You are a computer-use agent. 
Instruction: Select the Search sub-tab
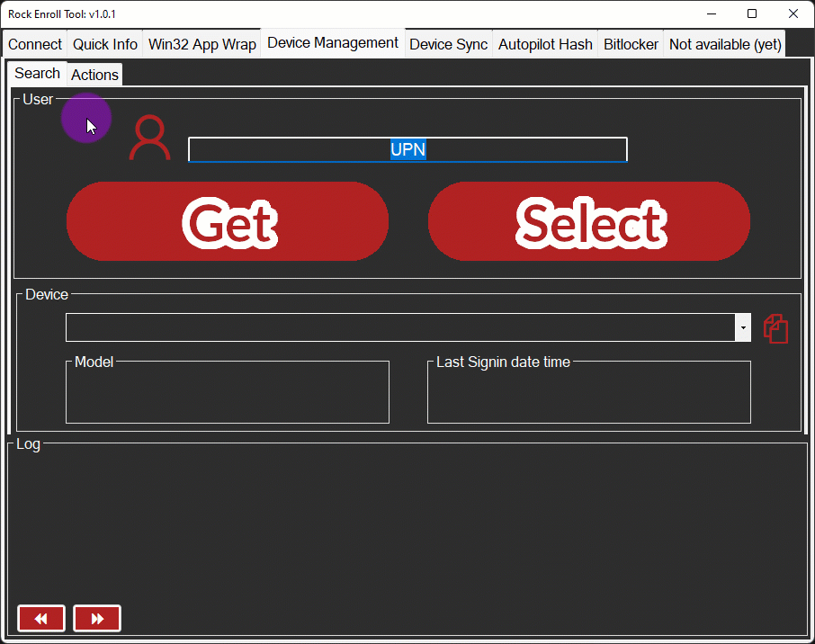pos(37,74)
